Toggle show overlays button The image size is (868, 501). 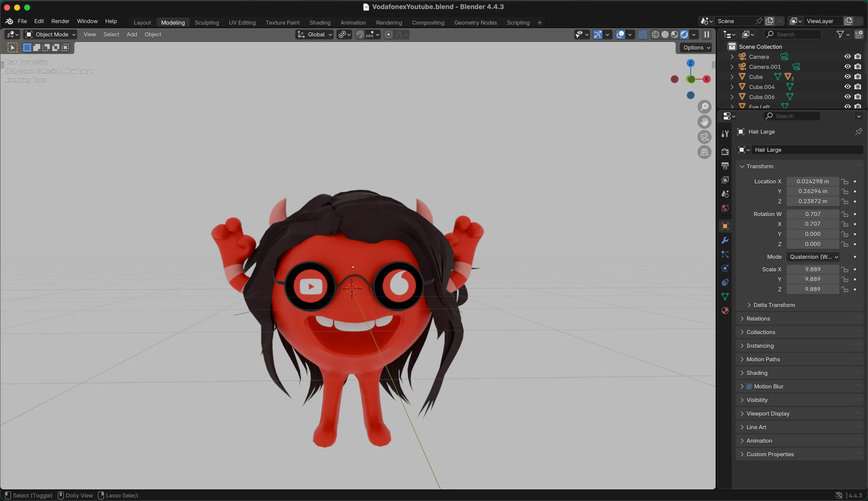tap(620, 34)
